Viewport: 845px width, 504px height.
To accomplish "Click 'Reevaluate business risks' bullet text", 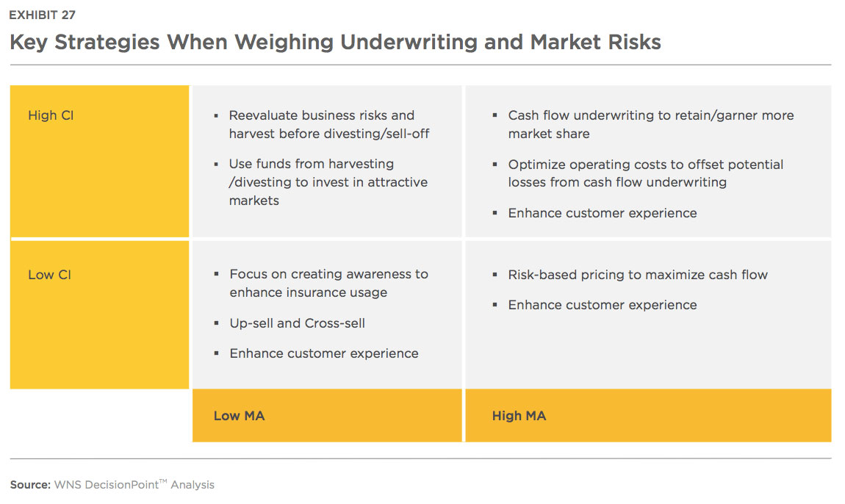I will click(x=328, y=124).
